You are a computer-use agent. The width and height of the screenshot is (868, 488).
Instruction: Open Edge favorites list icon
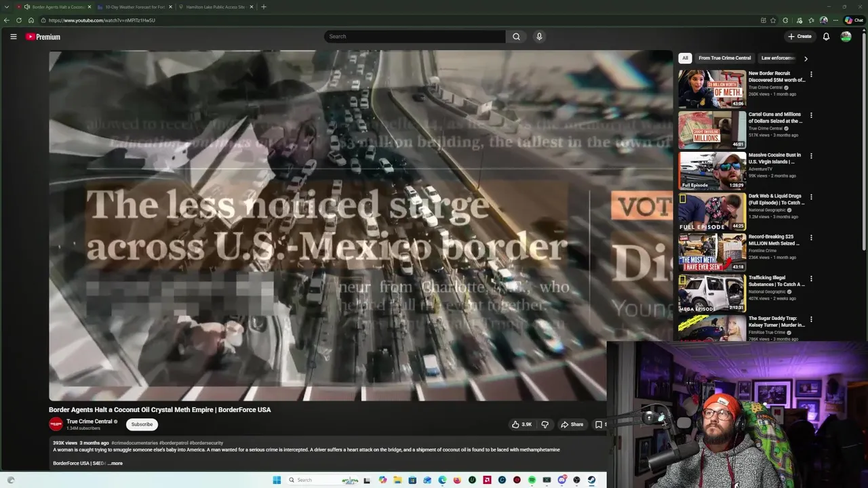[811, 20]
